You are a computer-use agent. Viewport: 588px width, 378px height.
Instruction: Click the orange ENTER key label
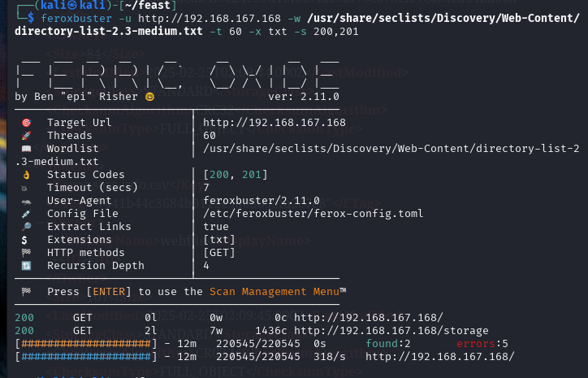(109, 292)
